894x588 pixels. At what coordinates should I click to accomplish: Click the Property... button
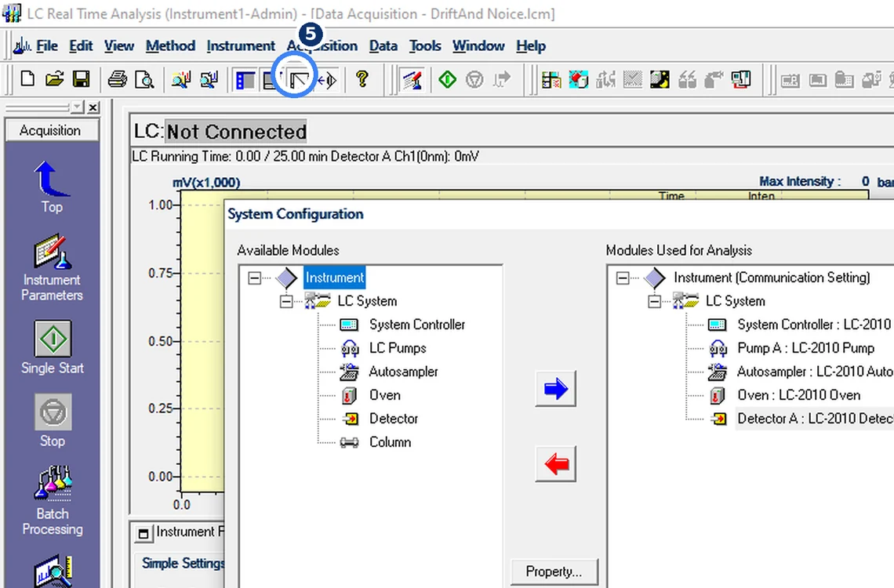554,572
